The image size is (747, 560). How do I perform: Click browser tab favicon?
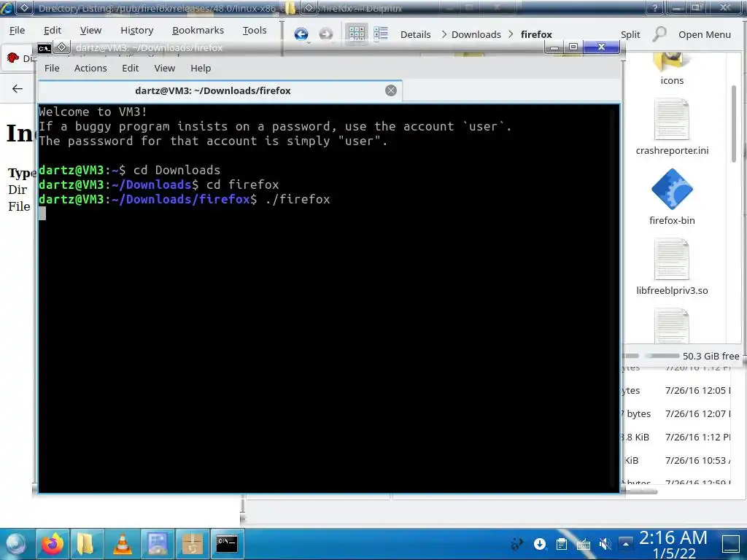13,58
